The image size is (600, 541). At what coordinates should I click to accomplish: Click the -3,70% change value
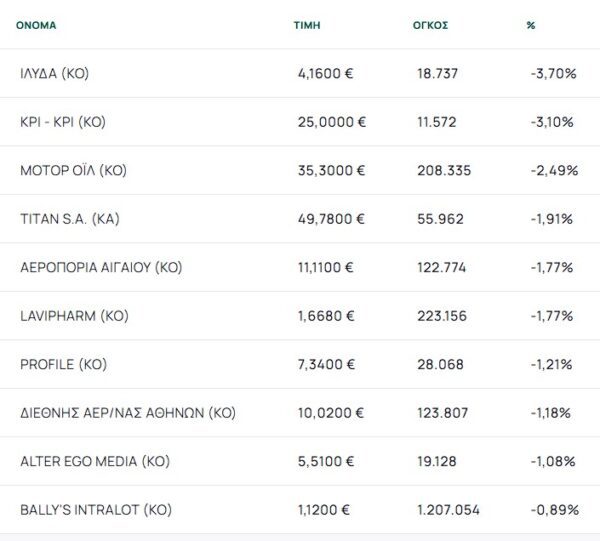point(553,73)
